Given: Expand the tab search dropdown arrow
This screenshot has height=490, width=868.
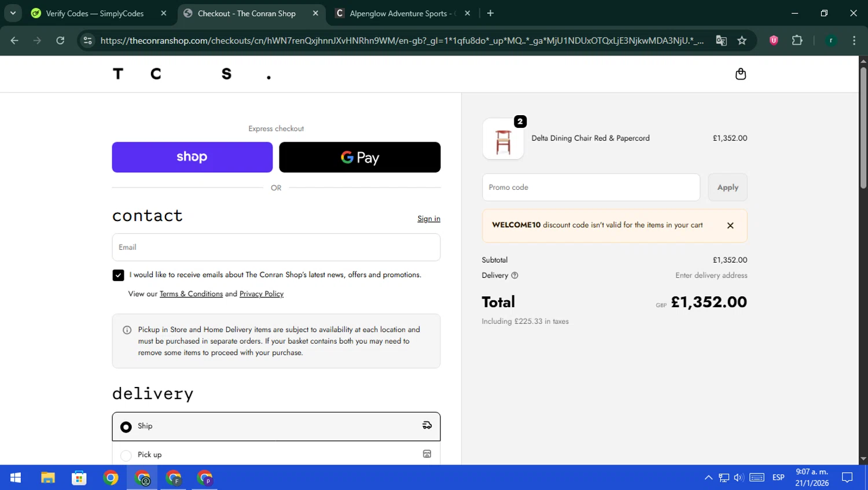Looking at the screenshot, I should [x=13, y=13].
